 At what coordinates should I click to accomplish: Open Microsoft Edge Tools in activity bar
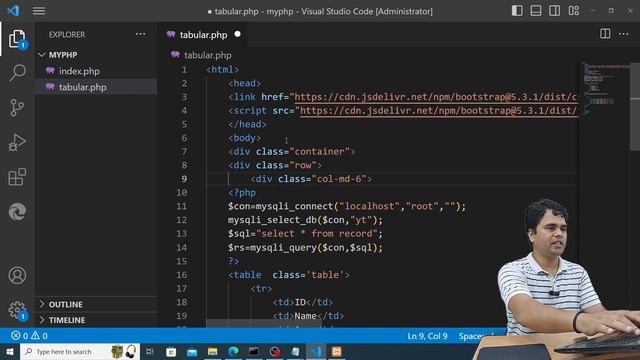[17, 212]
